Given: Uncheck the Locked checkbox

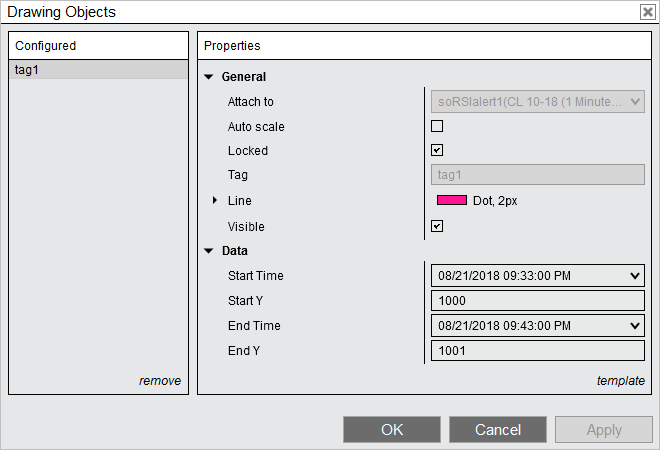Looking at the screenshot, I should [x=437, y=151].
